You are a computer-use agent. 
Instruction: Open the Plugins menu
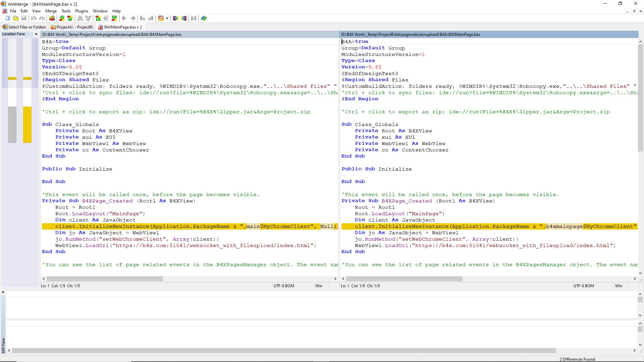(x=82, y=11)
